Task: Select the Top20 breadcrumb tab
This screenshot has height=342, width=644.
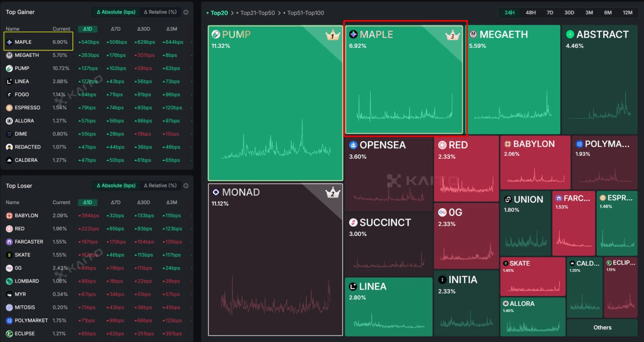Action: click(219, 13)
